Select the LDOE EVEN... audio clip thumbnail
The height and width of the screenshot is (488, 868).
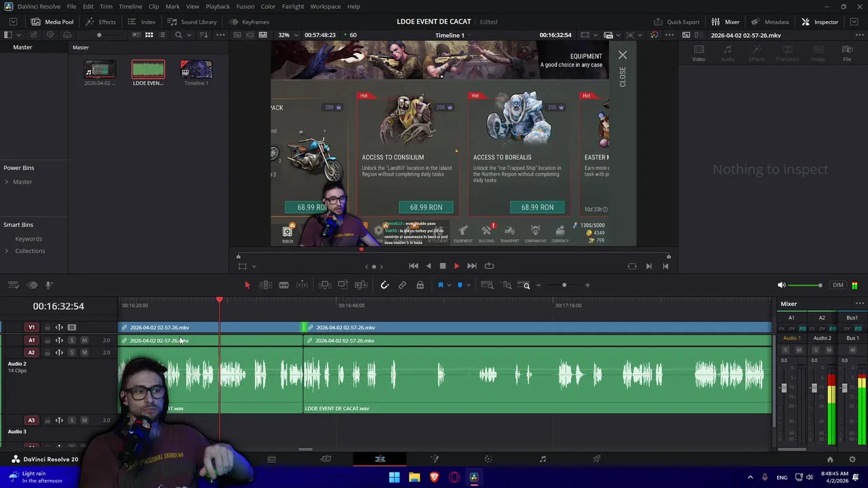click(148, 69)
